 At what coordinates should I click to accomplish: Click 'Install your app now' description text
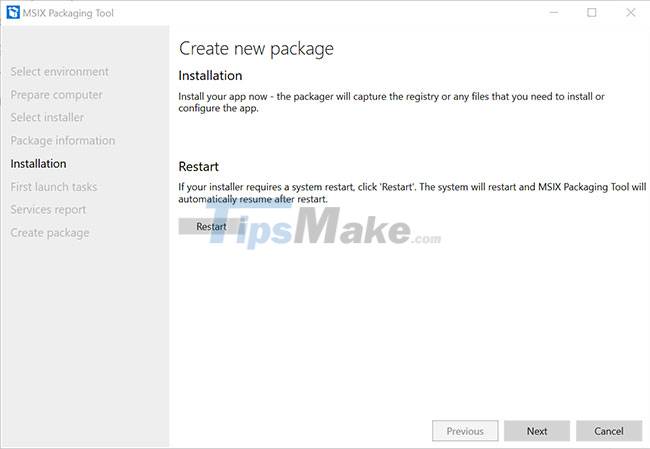[x=391, y=102]
